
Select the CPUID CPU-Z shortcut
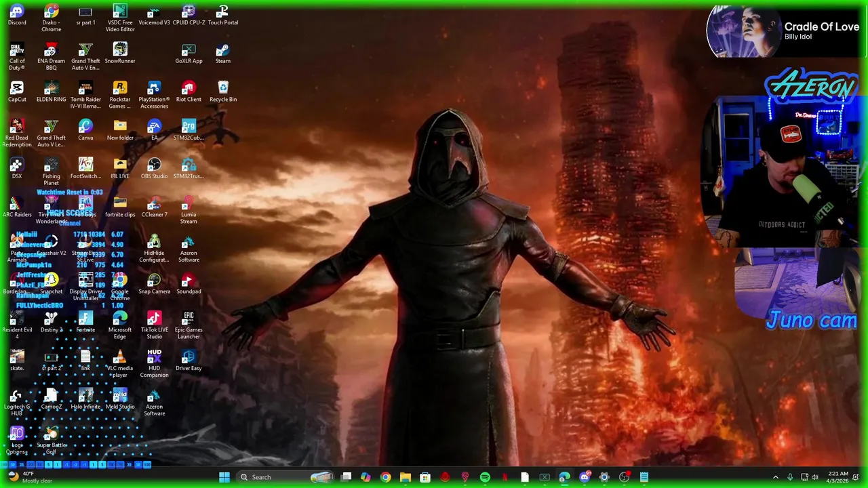click(189, 16)
